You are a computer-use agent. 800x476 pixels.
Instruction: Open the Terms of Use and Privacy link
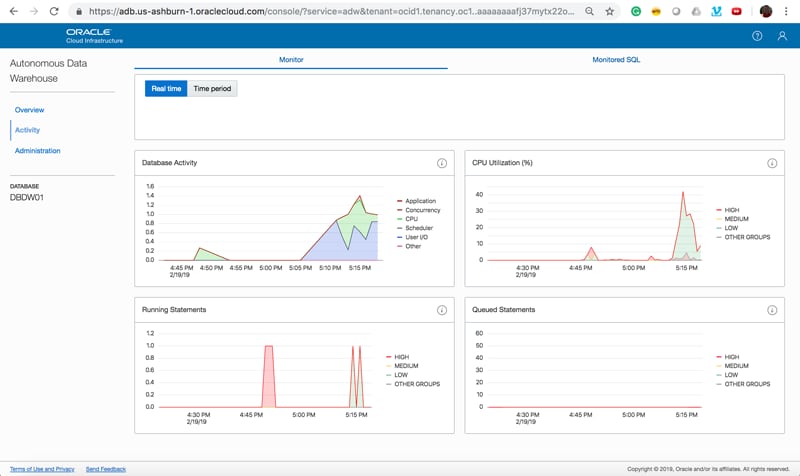coord(42,469)
